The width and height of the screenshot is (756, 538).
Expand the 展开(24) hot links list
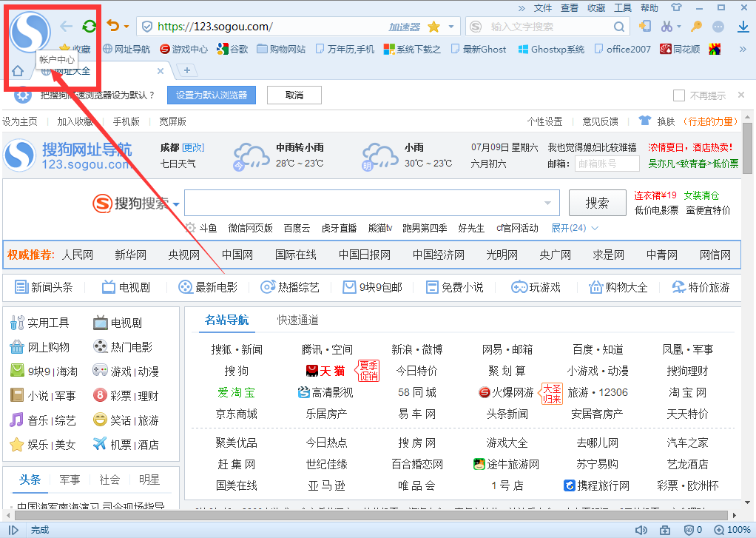575,228
